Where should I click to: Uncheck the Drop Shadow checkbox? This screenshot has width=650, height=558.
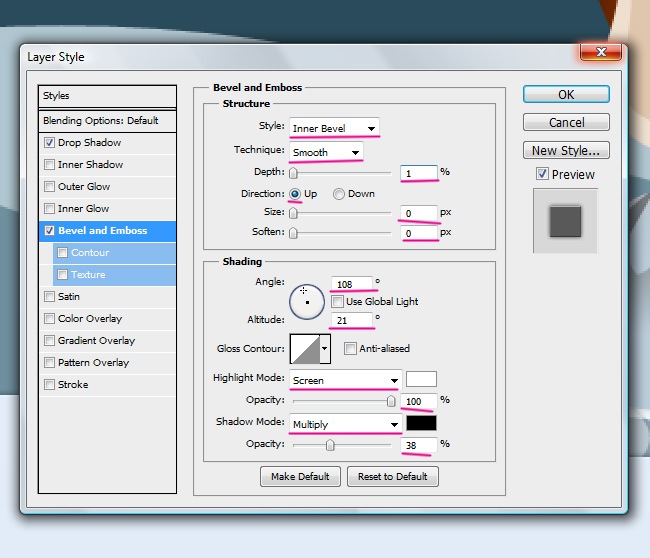[x=50, y=143]
